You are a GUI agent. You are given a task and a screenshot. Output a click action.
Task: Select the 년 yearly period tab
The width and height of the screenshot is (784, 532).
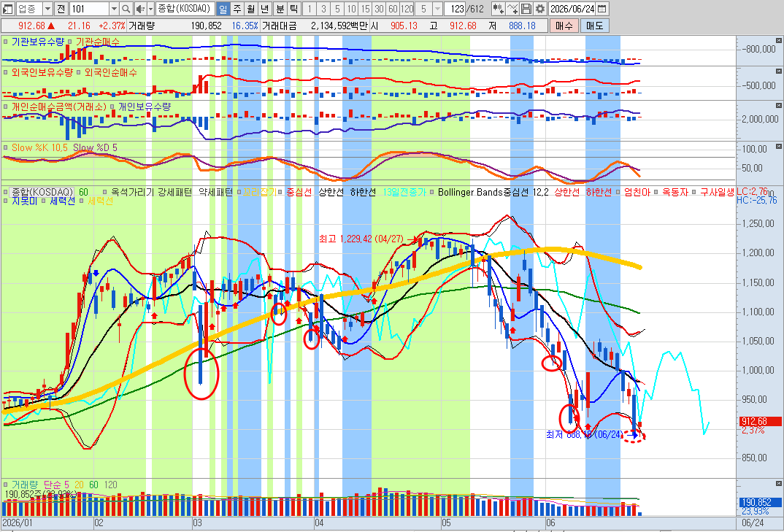click(265, 9)
